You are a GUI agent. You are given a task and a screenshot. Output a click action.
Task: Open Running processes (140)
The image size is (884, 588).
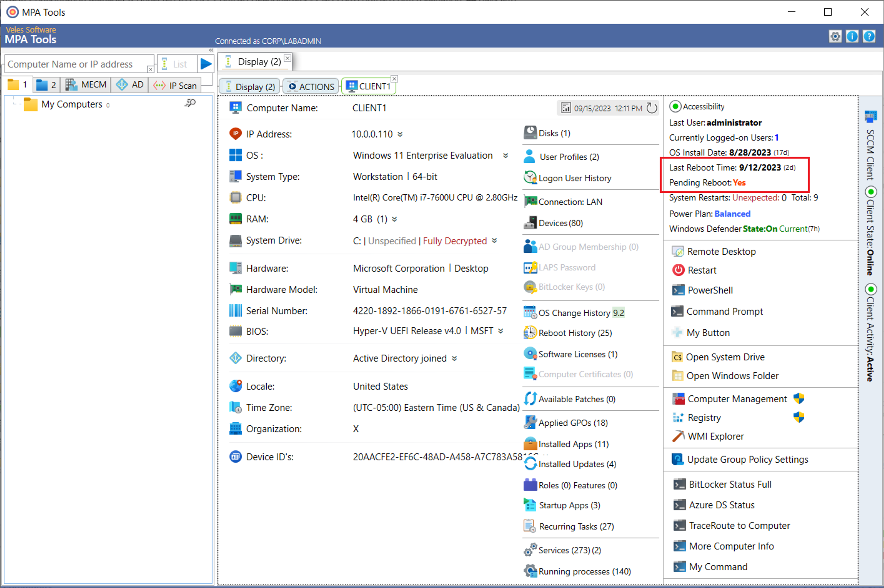[577, 571]
